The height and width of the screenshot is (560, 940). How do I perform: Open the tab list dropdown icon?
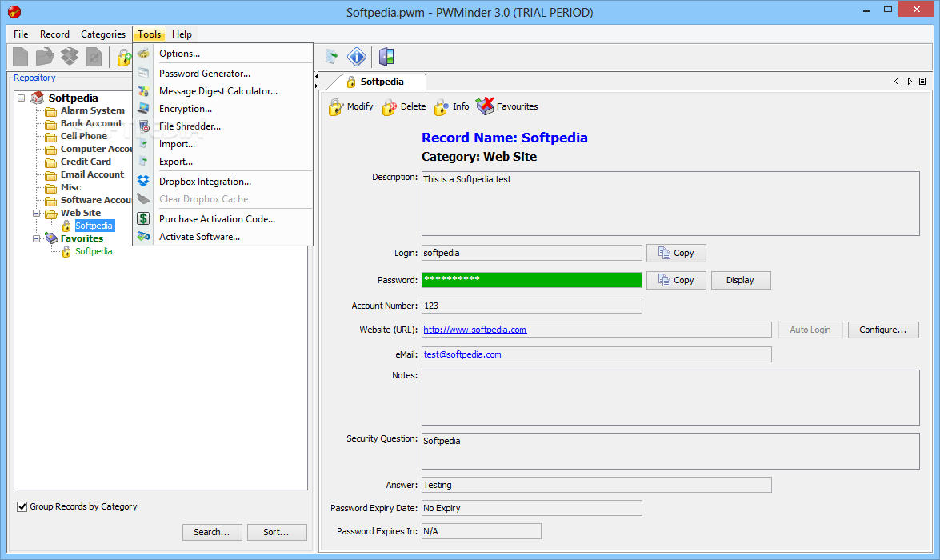[922, 82]
